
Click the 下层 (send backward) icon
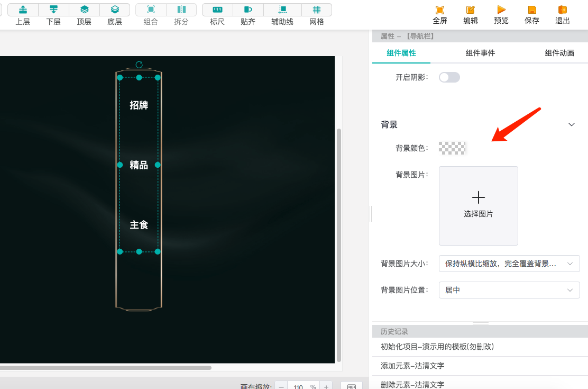coord(53,14)
